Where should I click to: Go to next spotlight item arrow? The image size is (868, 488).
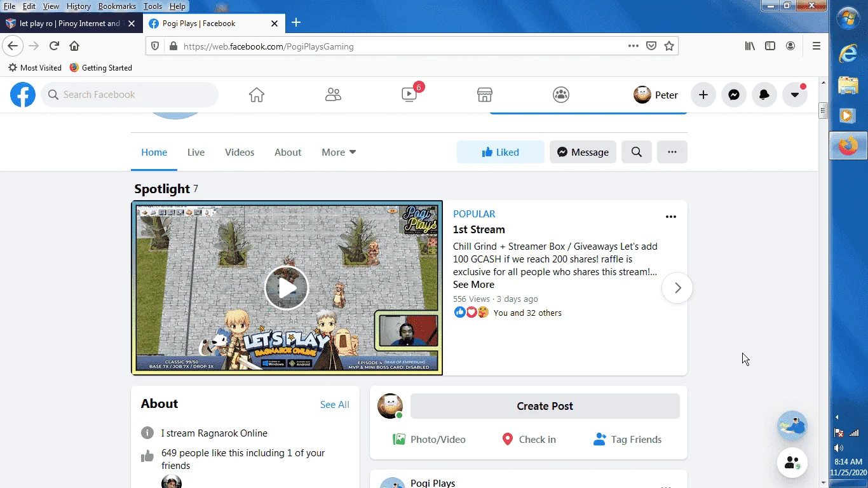pos(677,288)
